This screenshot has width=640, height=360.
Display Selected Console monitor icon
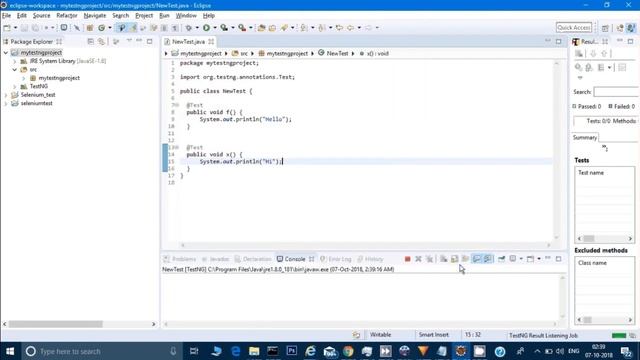[x=513, y=259]
